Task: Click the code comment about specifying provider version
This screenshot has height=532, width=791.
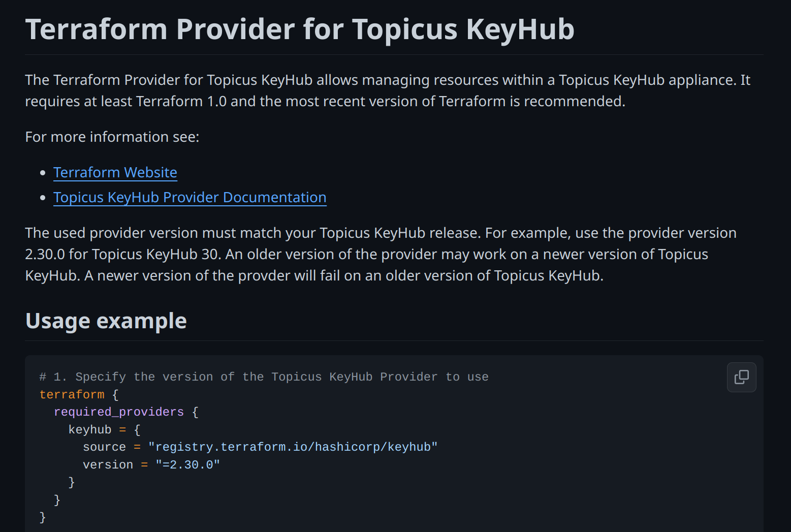Action: coord(264,377)
